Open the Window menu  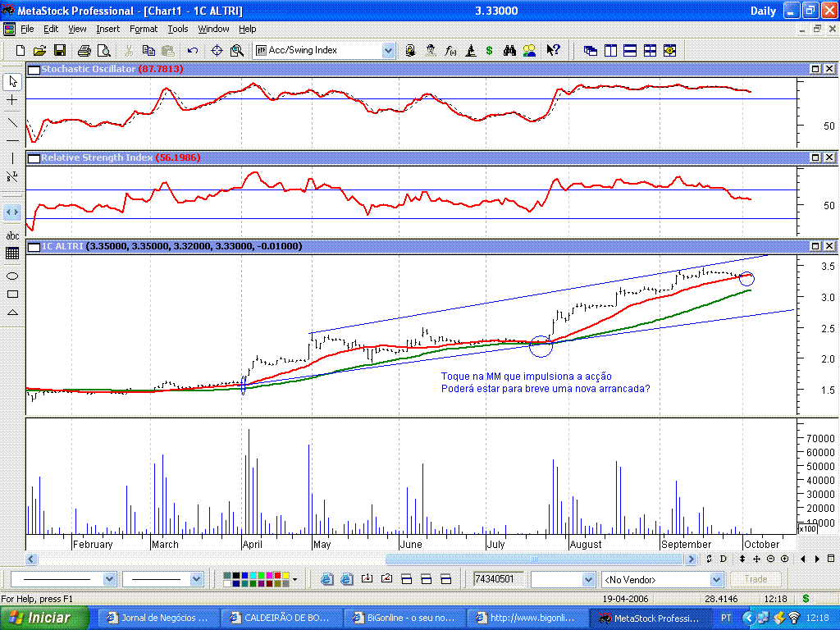[214, 29]
